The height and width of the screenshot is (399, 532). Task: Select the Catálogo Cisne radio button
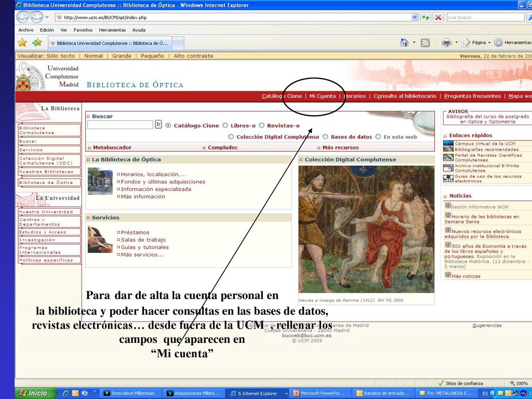(168, 126)
